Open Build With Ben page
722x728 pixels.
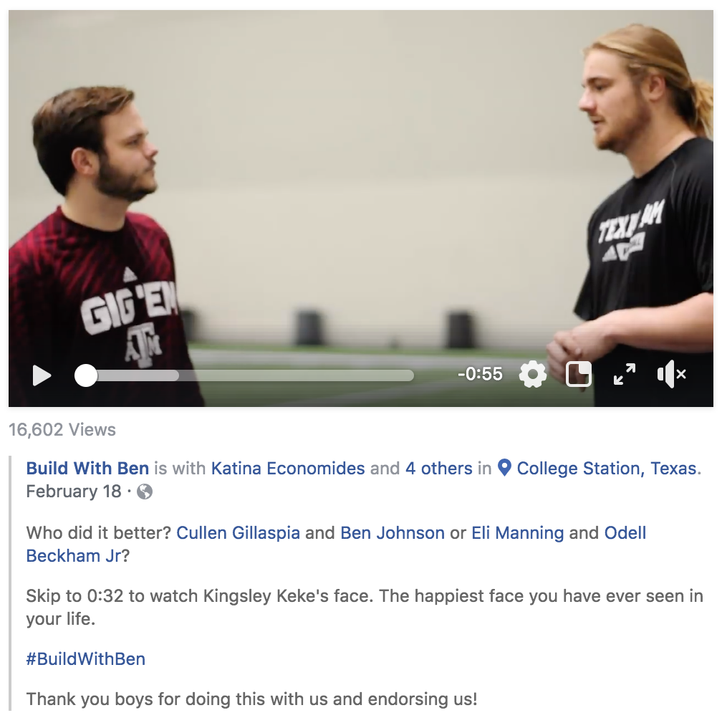point(87,468)
